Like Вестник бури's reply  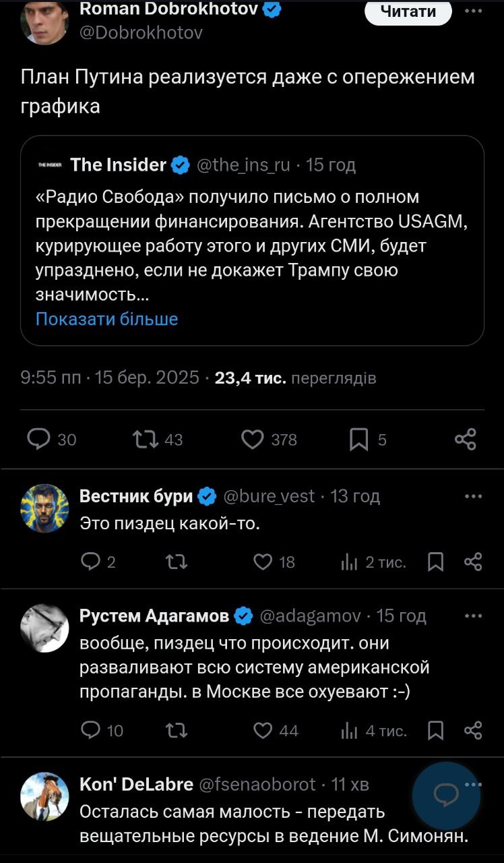(263, 562)
